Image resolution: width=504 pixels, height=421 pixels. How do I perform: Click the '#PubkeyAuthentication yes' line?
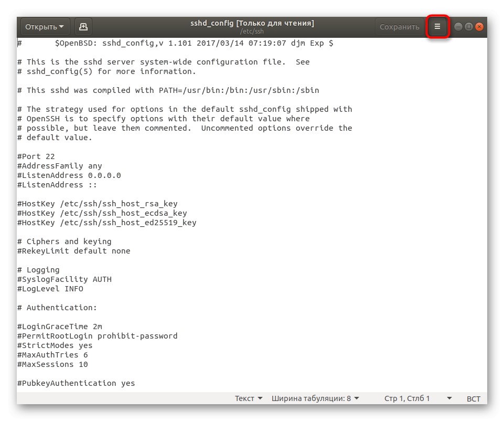click(76, 383)
